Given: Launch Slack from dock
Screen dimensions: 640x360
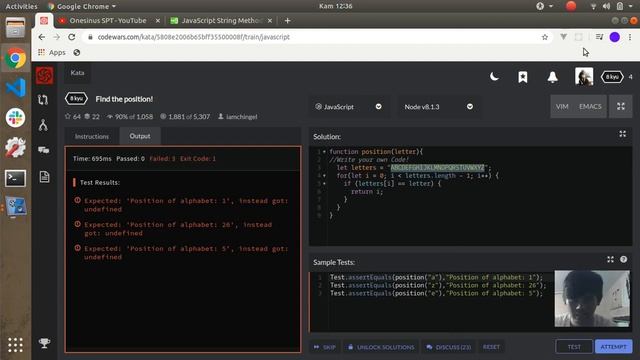Looking at the screenshot, I should click(x=16, y=118).
